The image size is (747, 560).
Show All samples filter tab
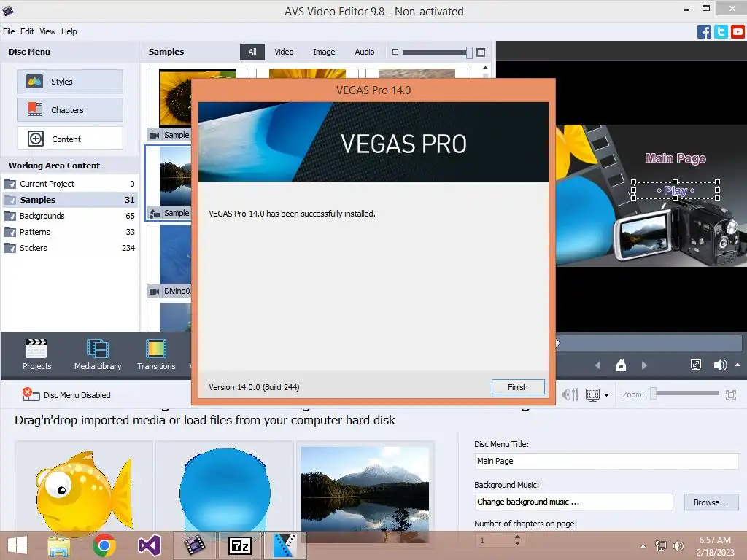[252, 52]
